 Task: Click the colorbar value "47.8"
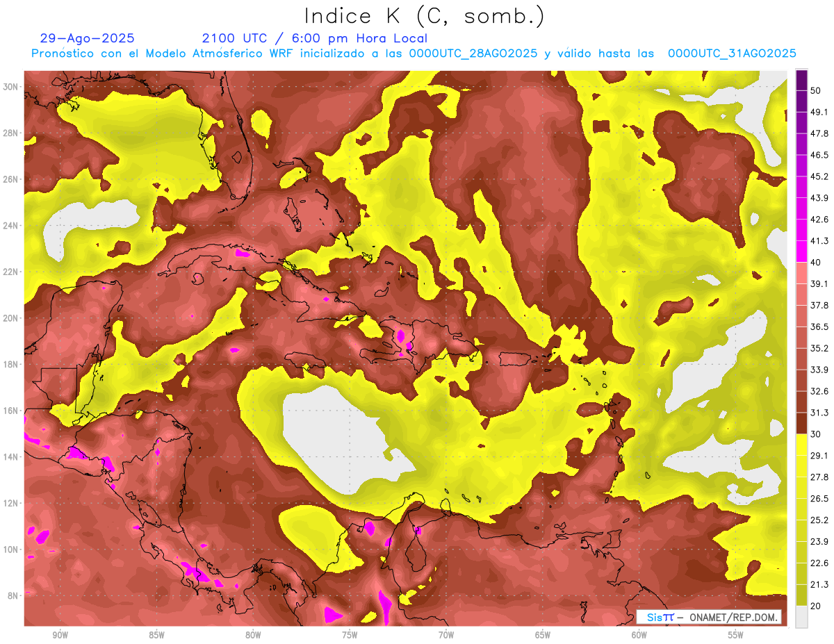click(819, 133)
